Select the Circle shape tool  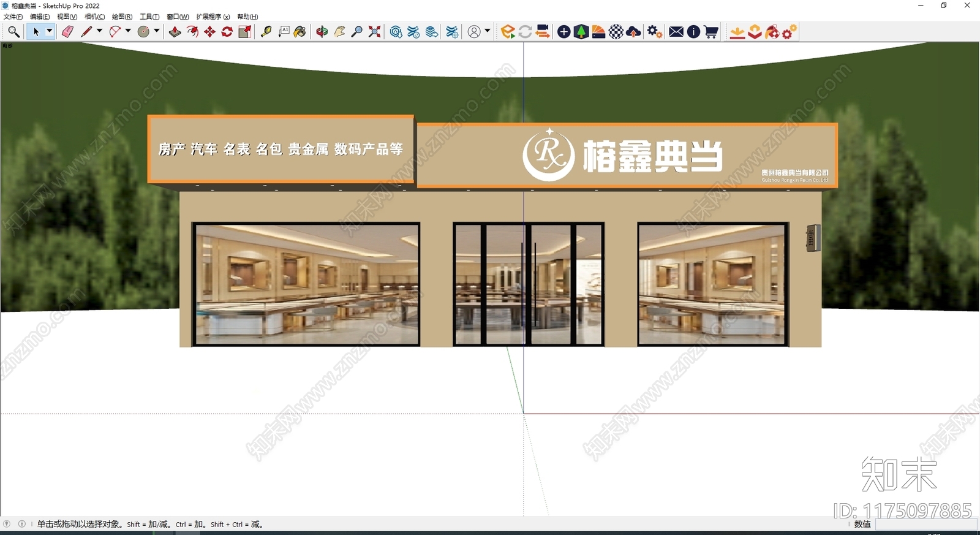(x=143, y=32)
